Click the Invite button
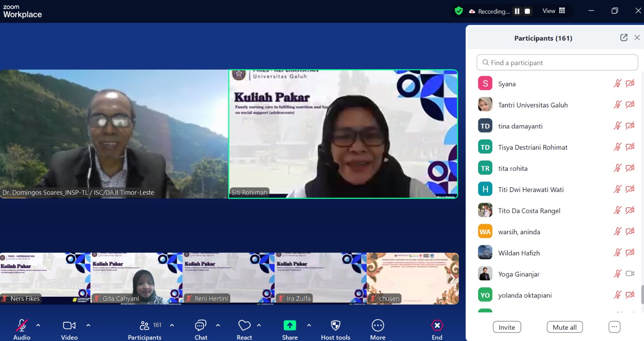 coord(507,327)
